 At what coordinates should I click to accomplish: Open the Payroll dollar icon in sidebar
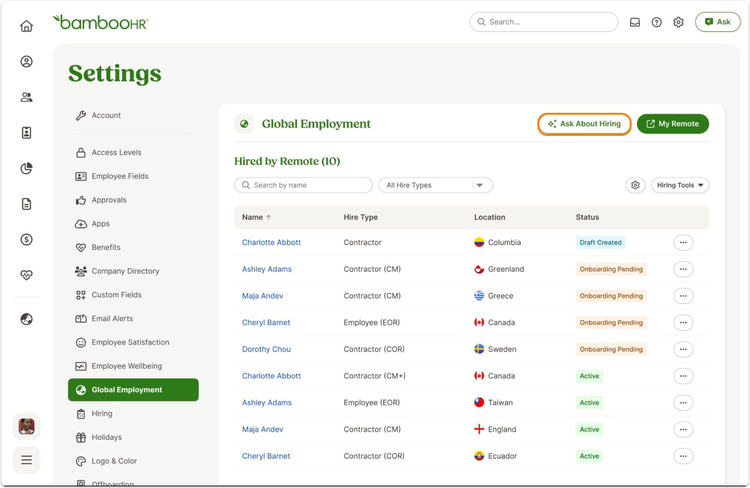click(x=26, y=239)
